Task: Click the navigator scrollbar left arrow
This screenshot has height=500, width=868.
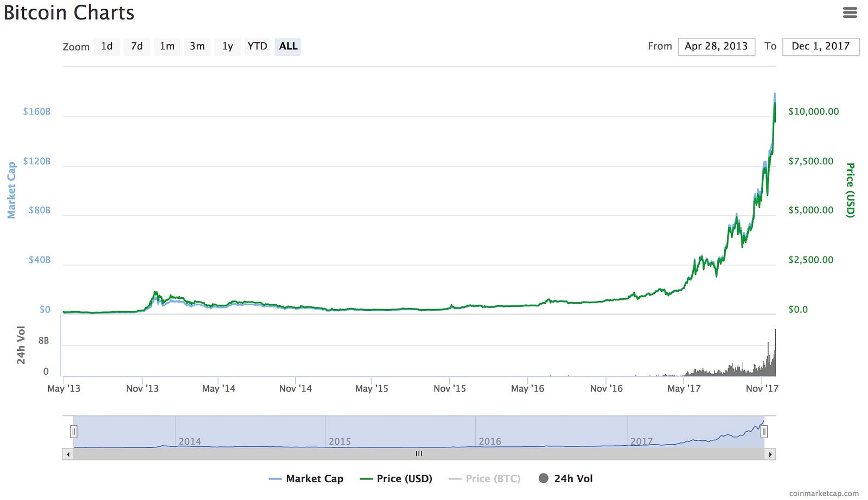Action: coord(68,454)
